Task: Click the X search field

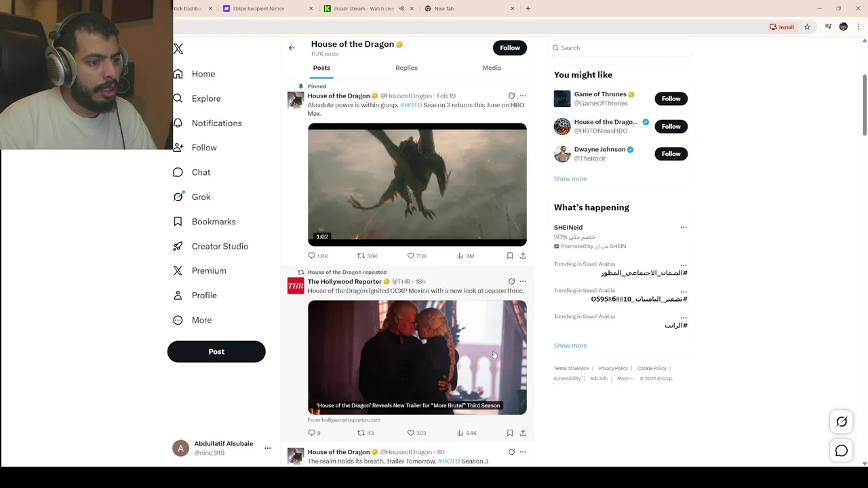Action: (x=621, y=48)
